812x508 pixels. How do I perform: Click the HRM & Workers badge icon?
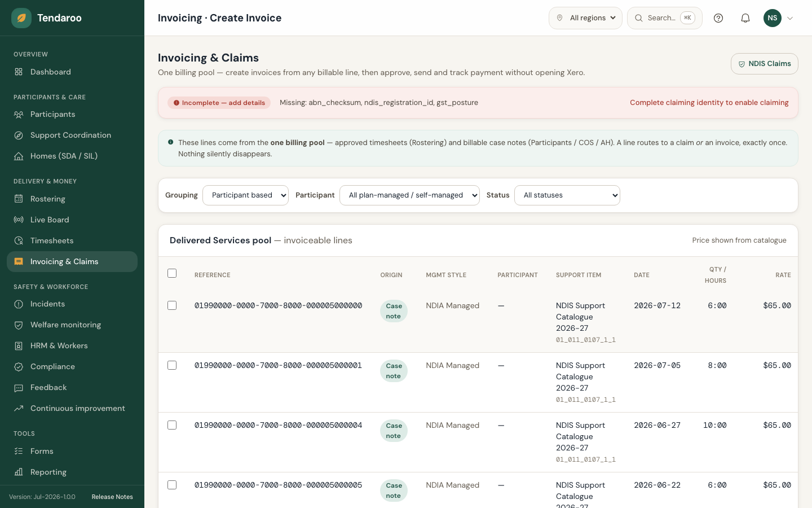[x=19, y=345]
